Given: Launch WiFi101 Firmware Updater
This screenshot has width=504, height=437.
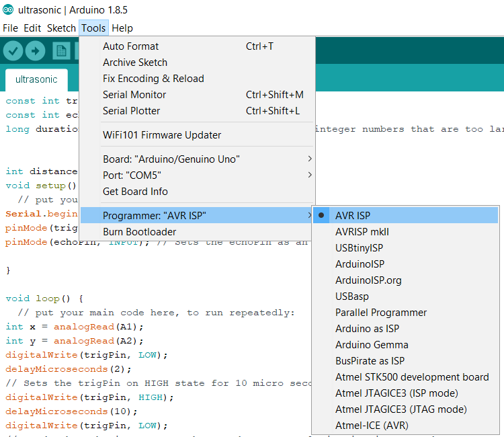Looking at the screenshot, I should (198, 135).
